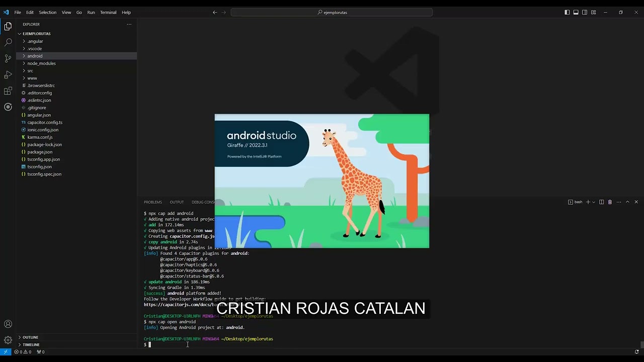Open the Go menu
The height and width of the screenshot is (362, 644).
(79, 12)
